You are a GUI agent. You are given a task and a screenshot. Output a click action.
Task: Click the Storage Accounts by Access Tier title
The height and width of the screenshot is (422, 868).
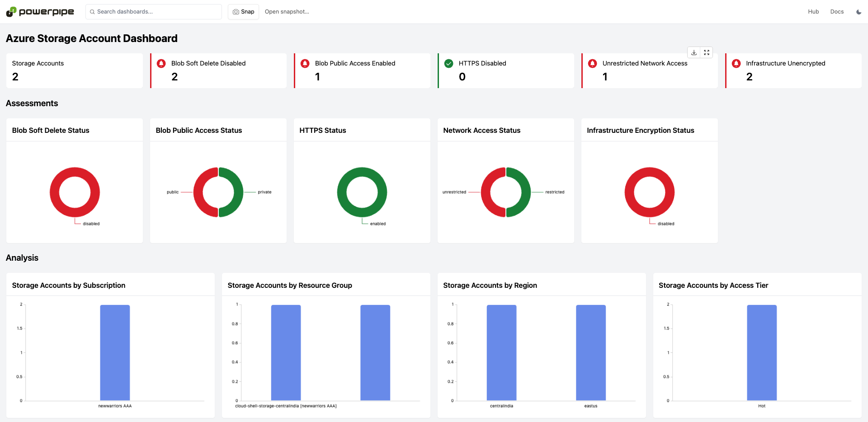713,285
